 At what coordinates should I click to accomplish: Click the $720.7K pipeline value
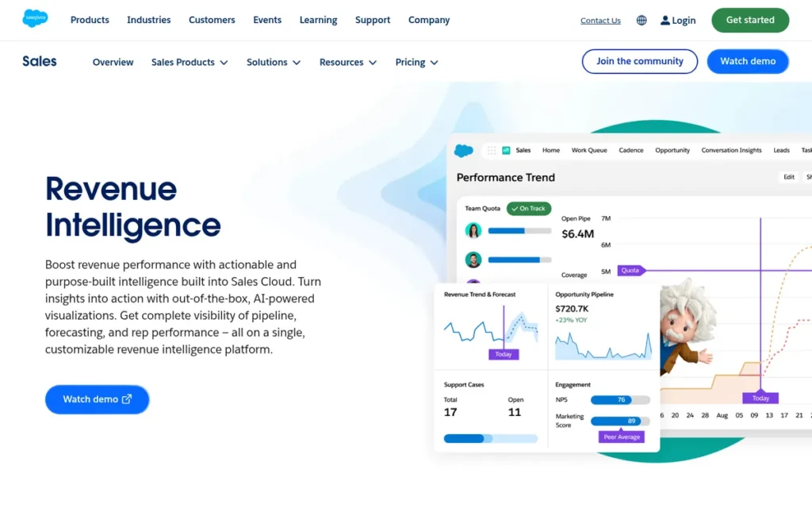[x=572, y=309]
